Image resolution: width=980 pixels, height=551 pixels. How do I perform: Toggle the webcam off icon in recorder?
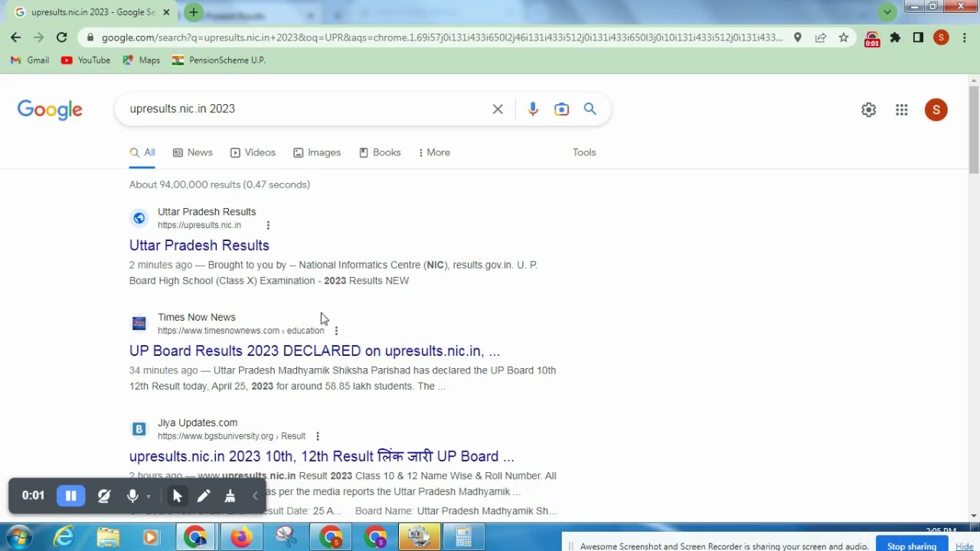[x=104, y=496]
